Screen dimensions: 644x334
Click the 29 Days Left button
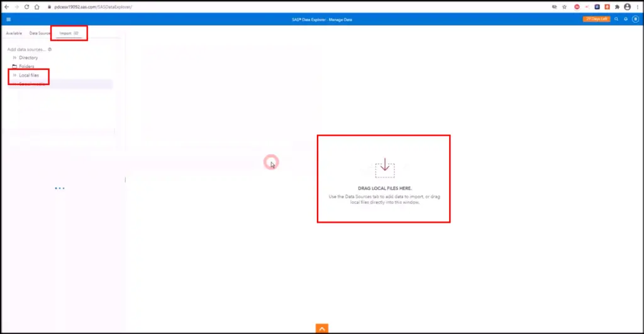(x=596, y=19)
